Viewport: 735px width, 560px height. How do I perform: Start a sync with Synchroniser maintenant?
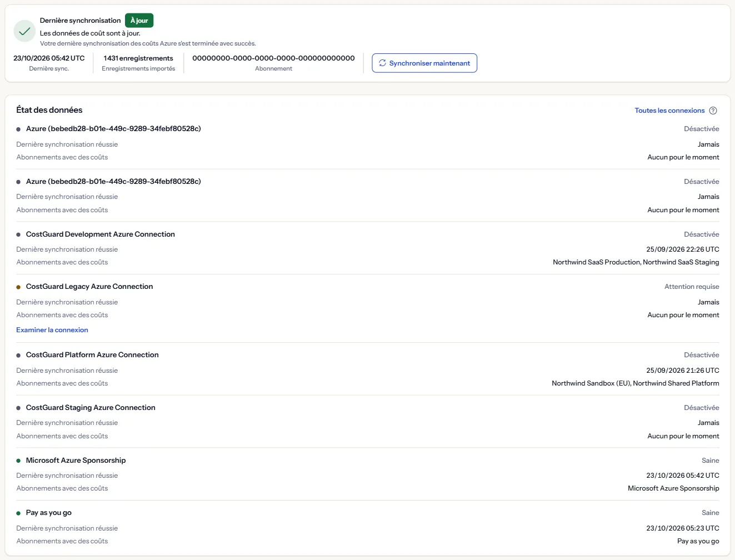[x=424, y=63]
